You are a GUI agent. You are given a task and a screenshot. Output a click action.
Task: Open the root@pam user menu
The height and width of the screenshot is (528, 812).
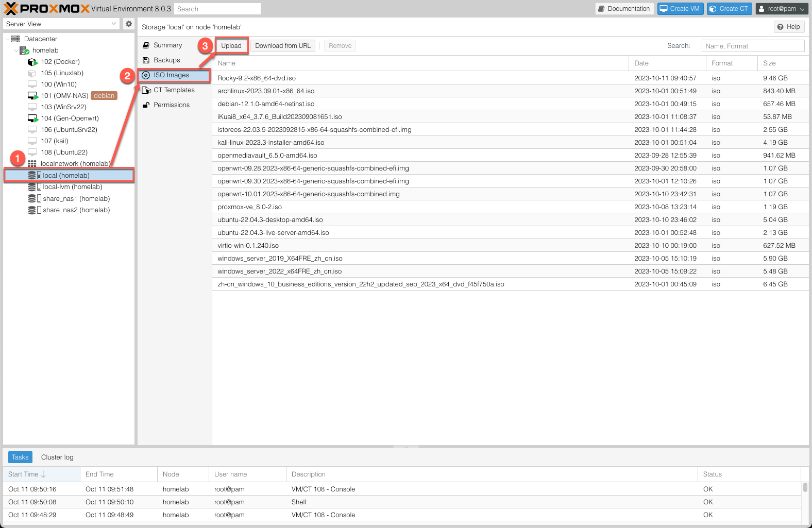coord(782,9)
